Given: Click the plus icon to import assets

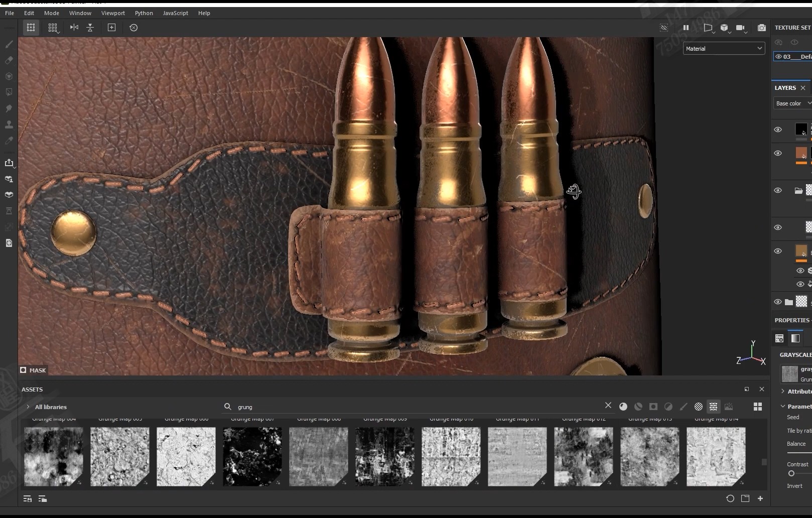Looking at the screenshot, I should (x=760, y=498).
